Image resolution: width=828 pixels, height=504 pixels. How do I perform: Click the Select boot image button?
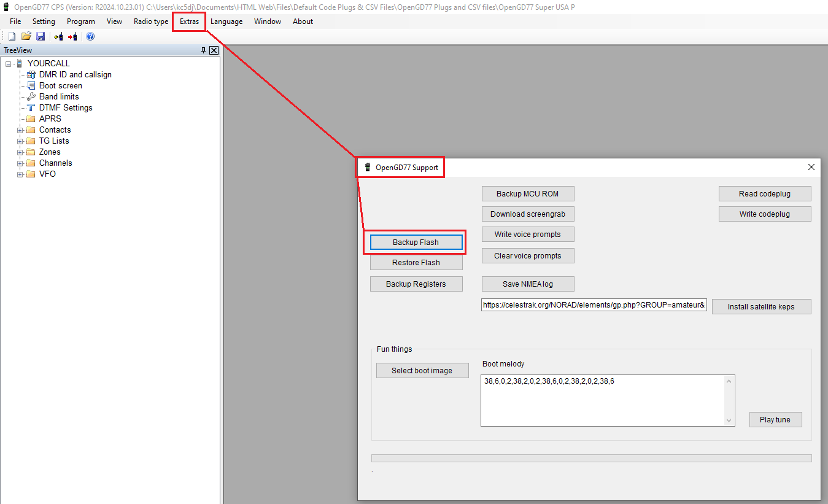coord(422,371)
